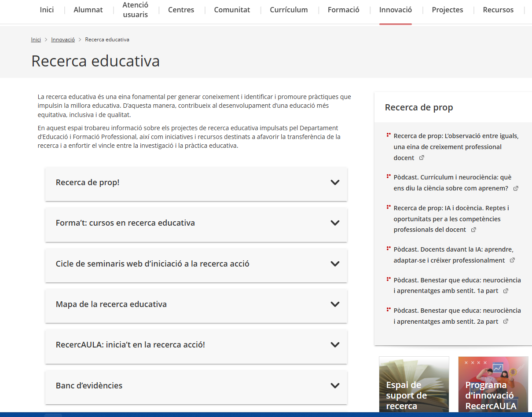Click external link icon after 'professional docent'
This screenshot has width=532, height=417.
click(422, 158)
